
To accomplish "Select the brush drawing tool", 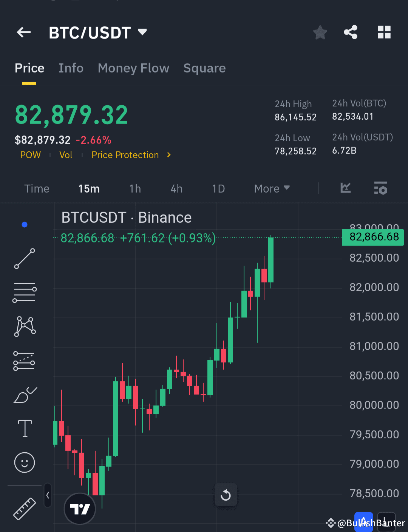I will tap(24, 395).
